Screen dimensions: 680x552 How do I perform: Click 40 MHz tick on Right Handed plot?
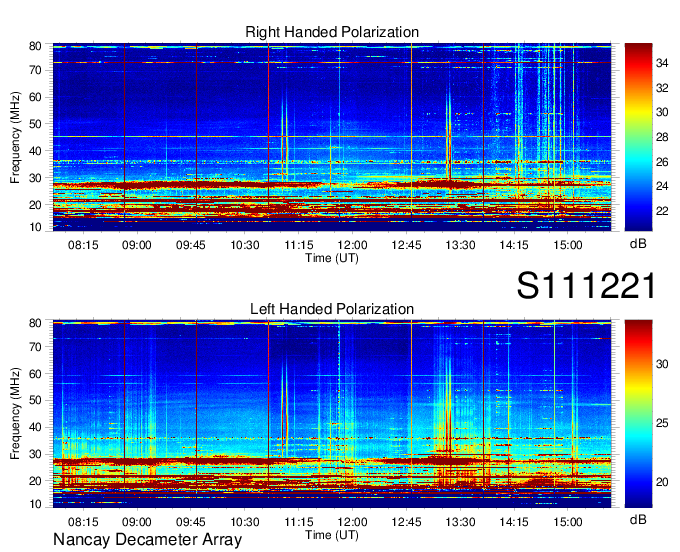click(x=35, y=151)
